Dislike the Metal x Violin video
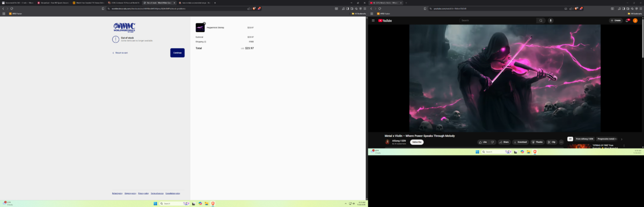The height and width of the screenshot is (207, 644). [x=493, y=142]
